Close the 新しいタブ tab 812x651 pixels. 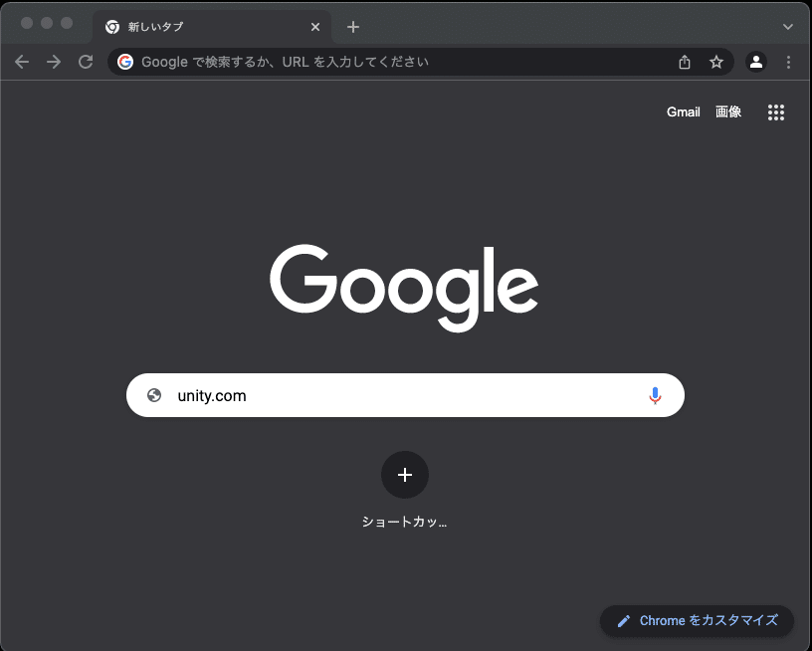(x=314, y=27)
